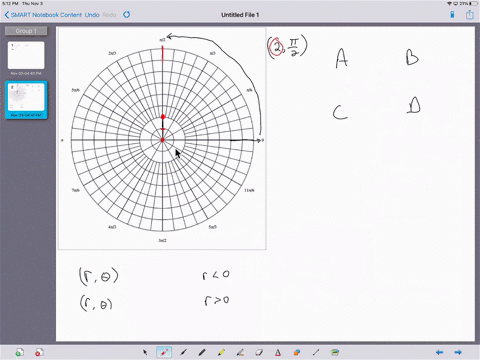The image size is (480, 360).
Task: Go to next page with right arrow
Action: [x=458, y=352]
